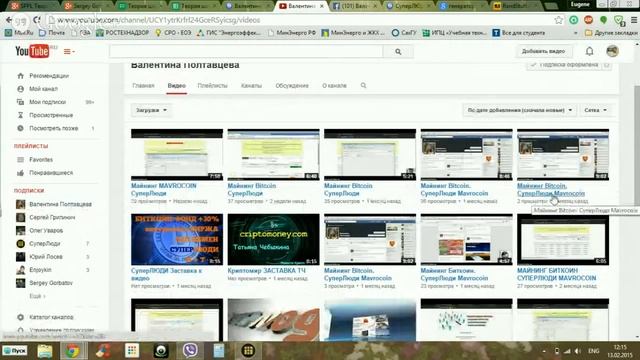Click the Добавить видео button
Image resolution: width=640 pixels, height=360 pixels.
pyautogui.click(x=543, y=51)
